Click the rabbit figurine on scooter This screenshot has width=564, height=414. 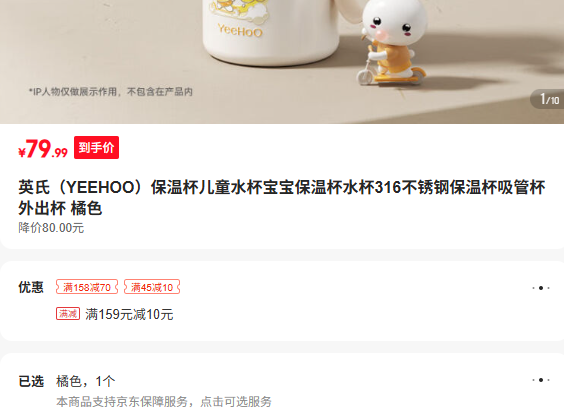click(392, 41)
